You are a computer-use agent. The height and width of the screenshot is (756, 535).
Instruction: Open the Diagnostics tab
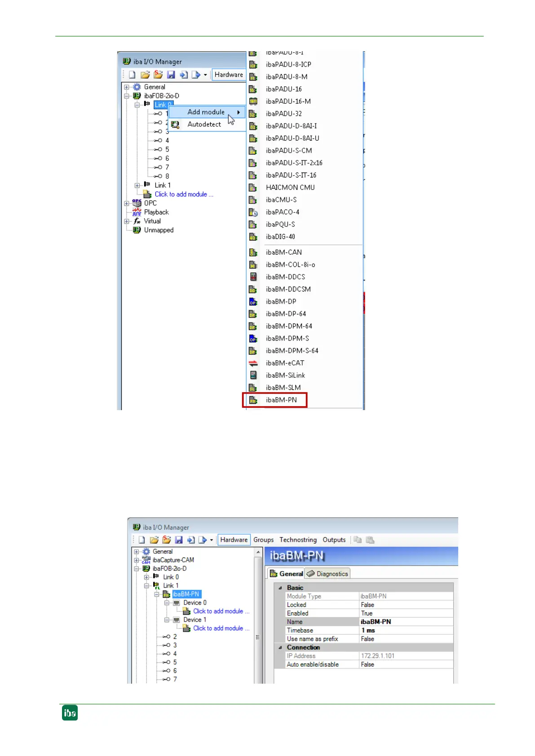[x=327, y=574]
